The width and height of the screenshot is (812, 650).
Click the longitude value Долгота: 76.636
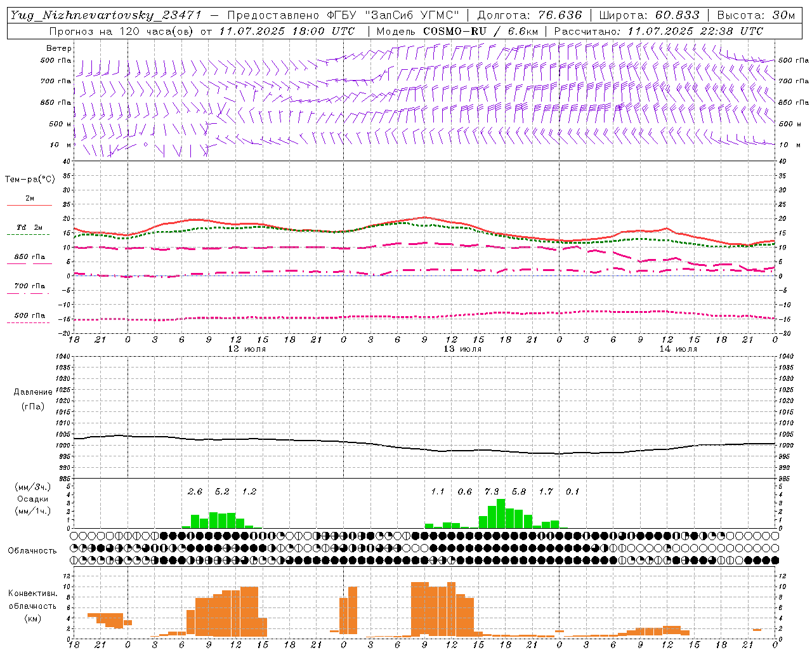pyautogui.click(x=530, y=15)
